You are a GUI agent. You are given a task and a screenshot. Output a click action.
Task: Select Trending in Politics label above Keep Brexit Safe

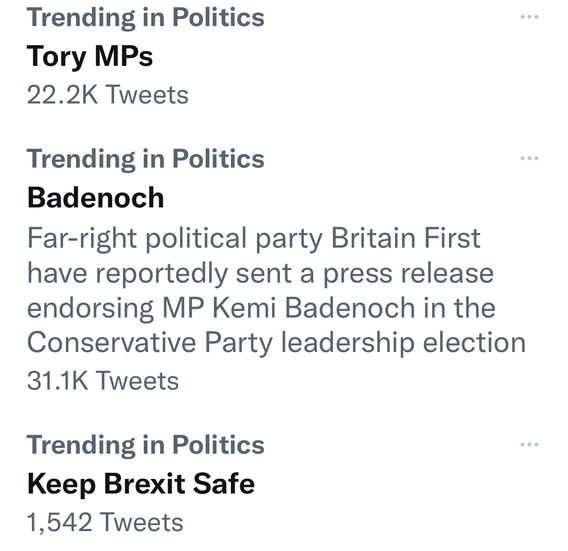[x=146, y=445]
